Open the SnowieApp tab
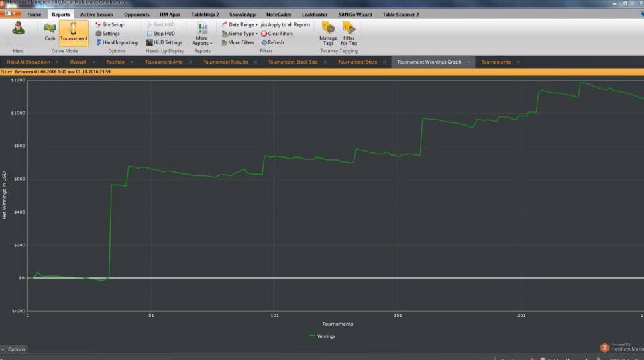The width and height of the screenshot is (644, 360). (x=242, y=14)
